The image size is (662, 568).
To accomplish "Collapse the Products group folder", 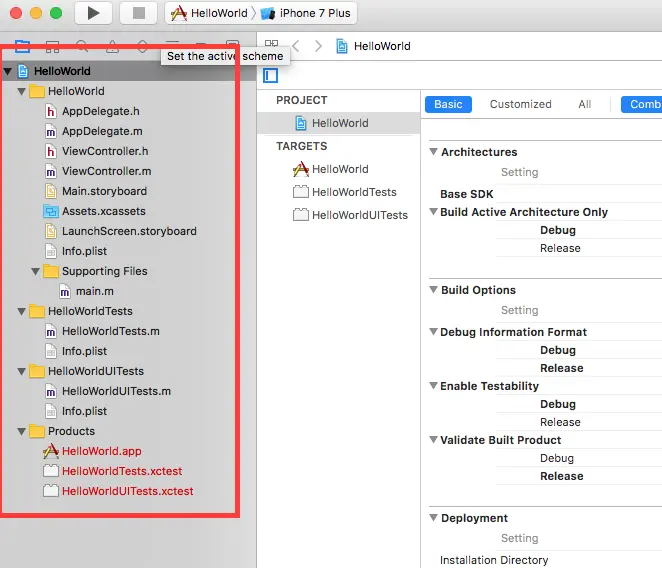I will (x=22, y=431).
